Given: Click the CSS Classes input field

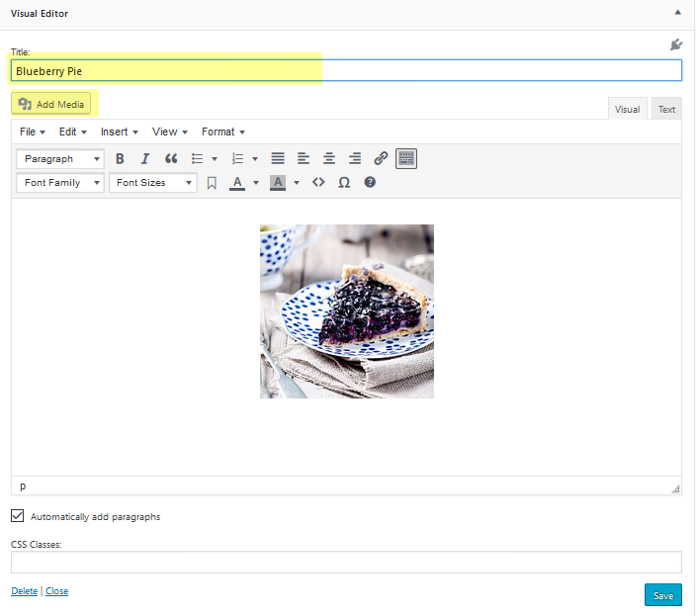Looking at the screenshot, I should pyautogui.click(x=346, y=563).
